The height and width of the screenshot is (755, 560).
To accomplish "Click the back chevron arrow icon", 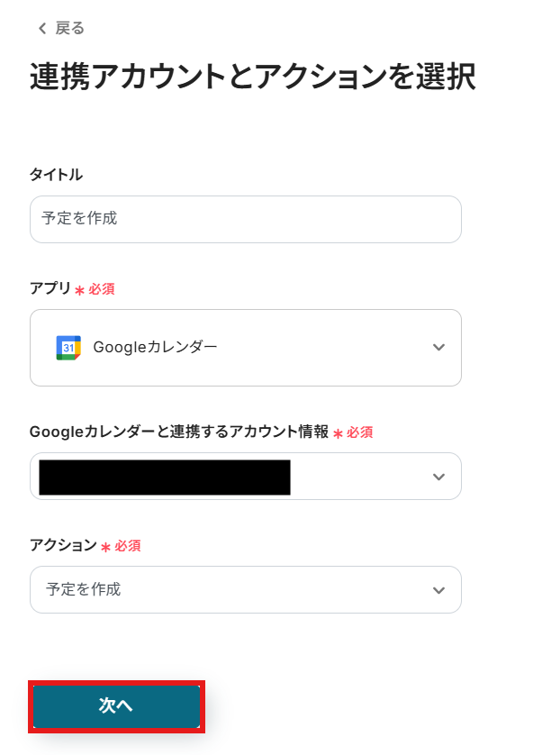I will (41, 29).
